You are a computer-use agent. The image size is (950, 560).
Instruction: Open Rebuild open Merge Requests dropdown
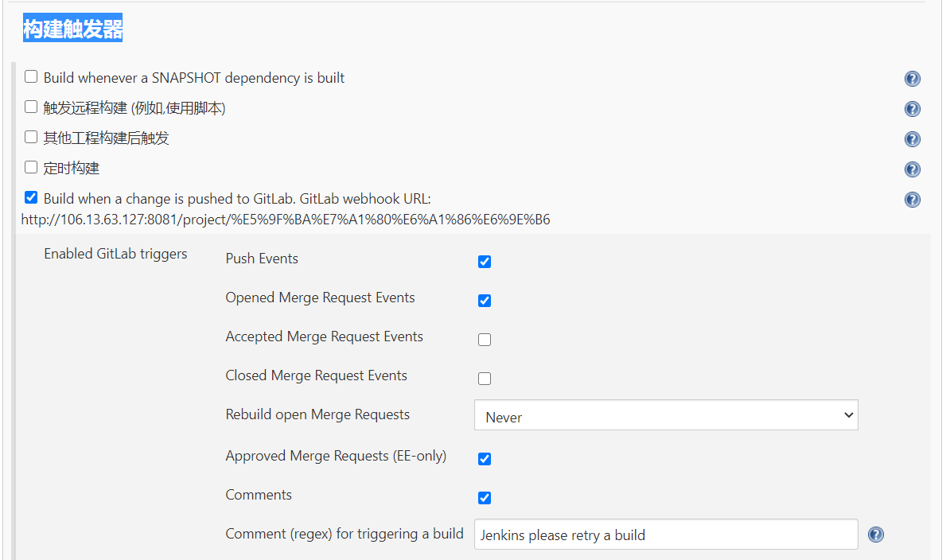coord(666,416)
